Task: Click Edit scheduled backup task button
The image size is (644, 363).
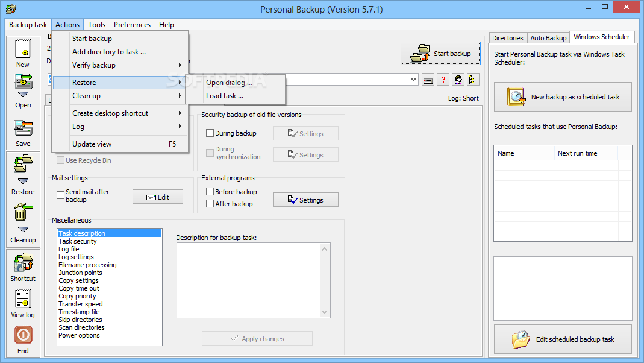Action: (563, 339)
